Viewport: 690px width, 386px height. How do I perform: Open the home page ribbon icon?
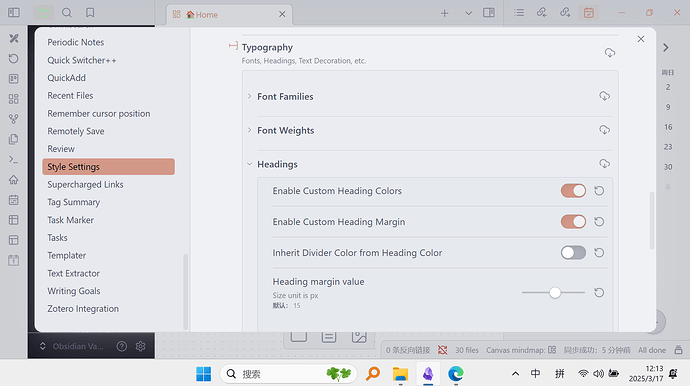click(x=14, y=180)
